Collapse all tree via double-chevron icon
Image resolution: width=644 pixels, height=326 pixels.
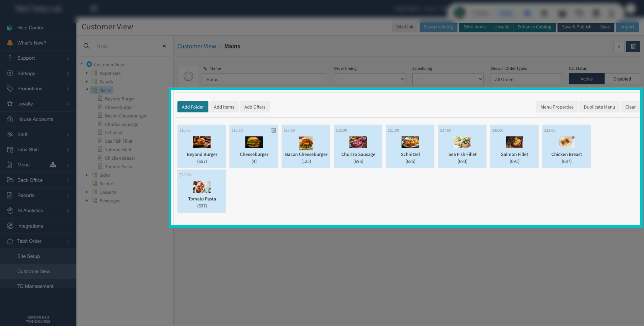(164, 46)
